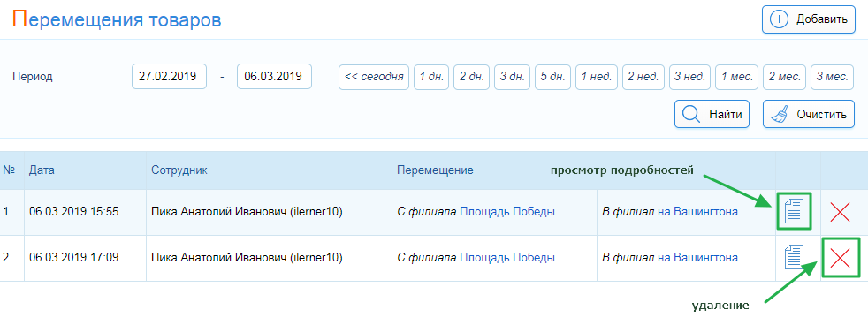Click the Добавить button
The height and width of the screenshot is (325, 868).
(x=808, y=19)
